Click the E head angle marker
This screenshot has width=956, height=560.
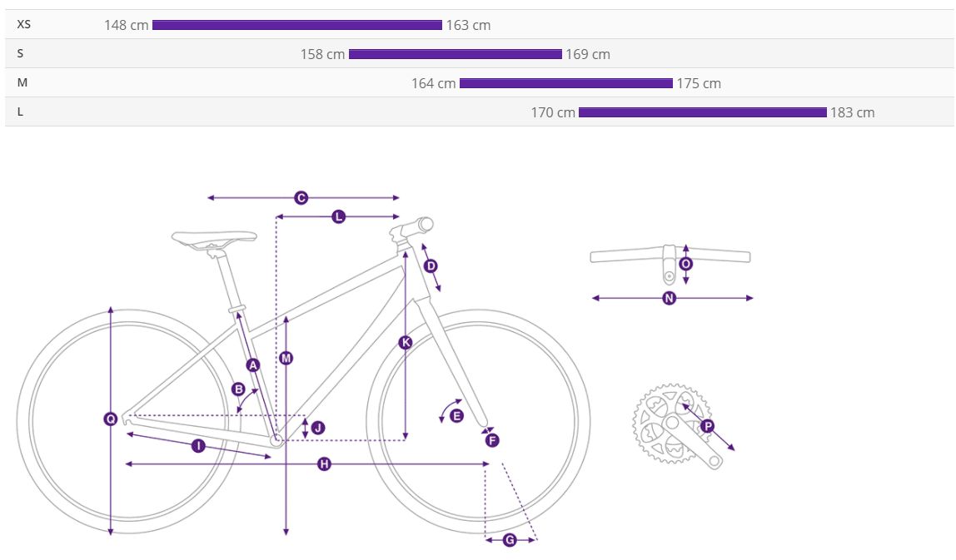(456, 415)
